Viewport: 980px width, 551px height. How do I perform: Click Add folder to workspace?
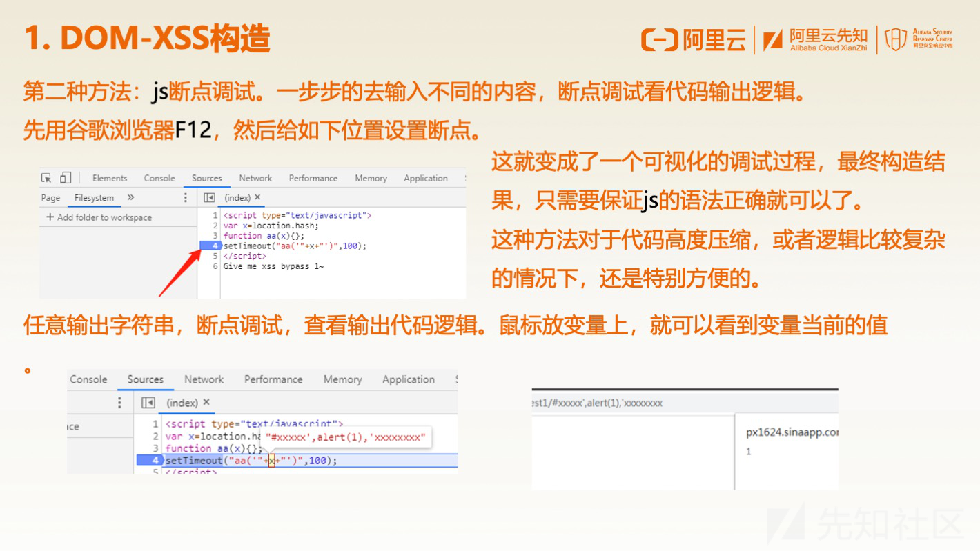(x=99, y=217)
